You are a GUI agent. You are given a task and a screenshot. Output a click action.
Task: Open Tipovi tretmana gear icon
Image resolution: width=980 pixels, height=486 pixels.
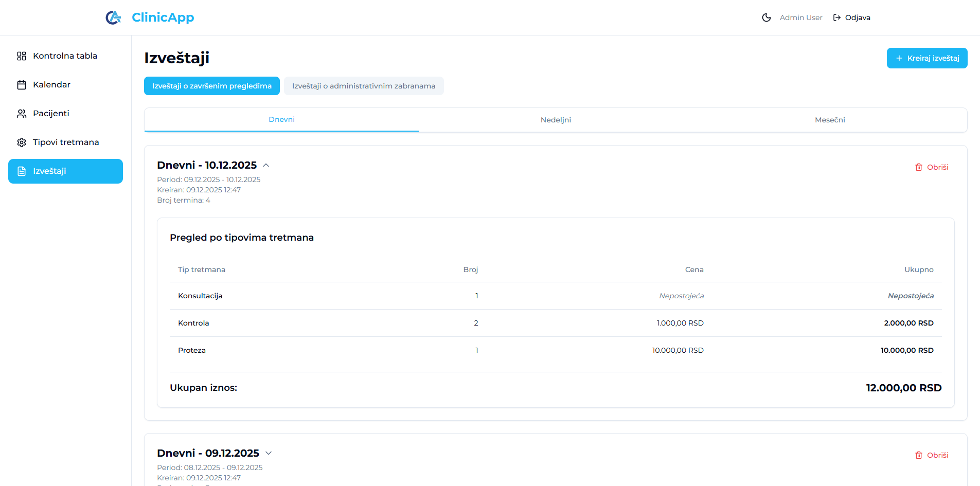(22, 142)
